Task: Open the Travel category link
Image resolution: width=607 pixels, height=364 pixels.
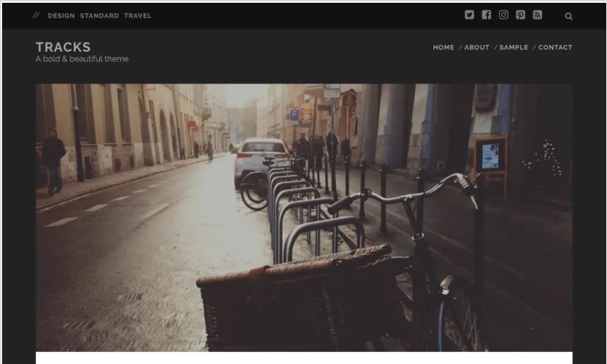Action: (138, 16)
